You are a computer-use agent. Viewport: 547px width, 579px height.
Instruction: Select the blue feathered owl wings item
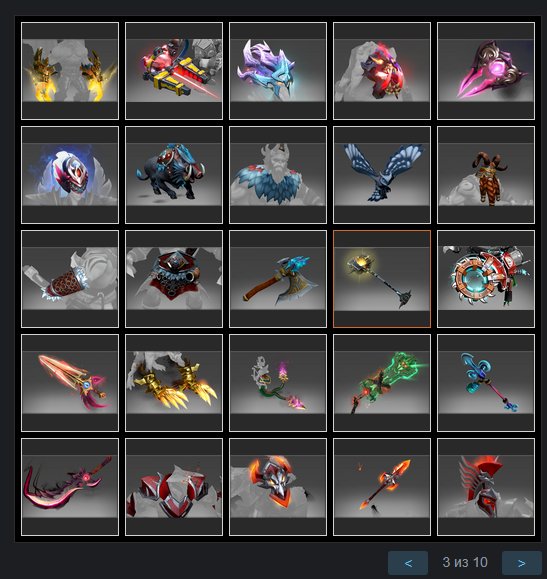coord(382,175)
